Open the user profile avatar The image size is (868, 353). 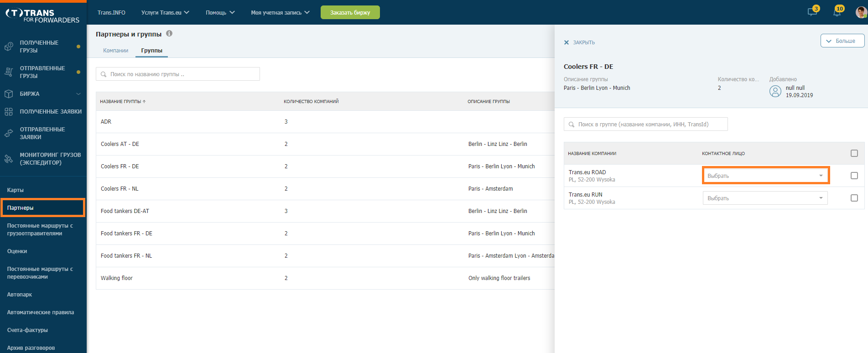[x=861, y=12]
